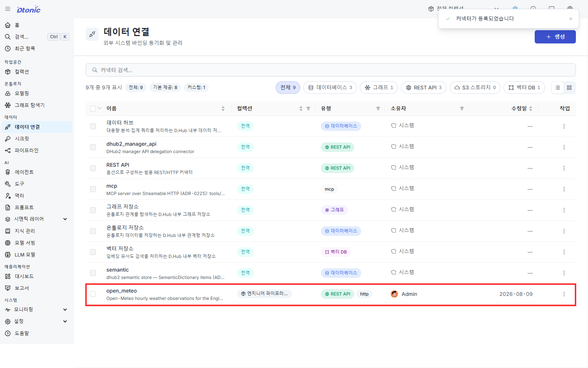588x368 pixels.
Task: Select the 그래프 1 filter tab
Action: point(379,88)
